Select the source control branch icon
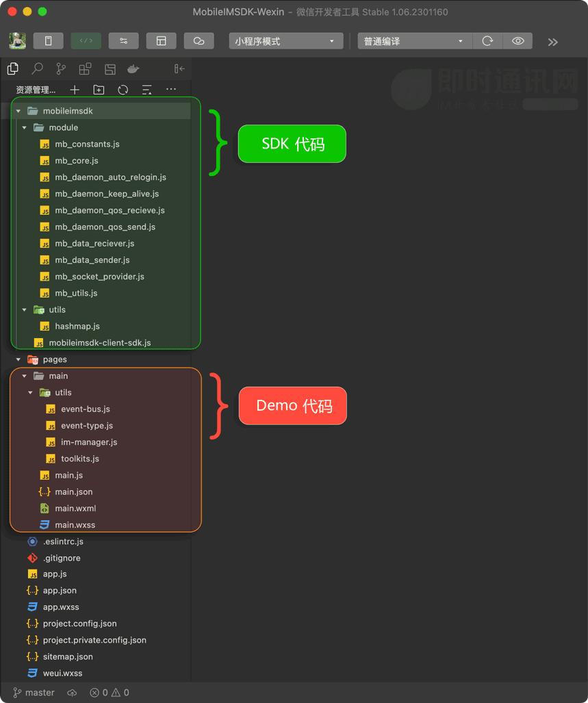Image resolution: width=588 pixels, height=703 pixels. click(x=61, y=68)
